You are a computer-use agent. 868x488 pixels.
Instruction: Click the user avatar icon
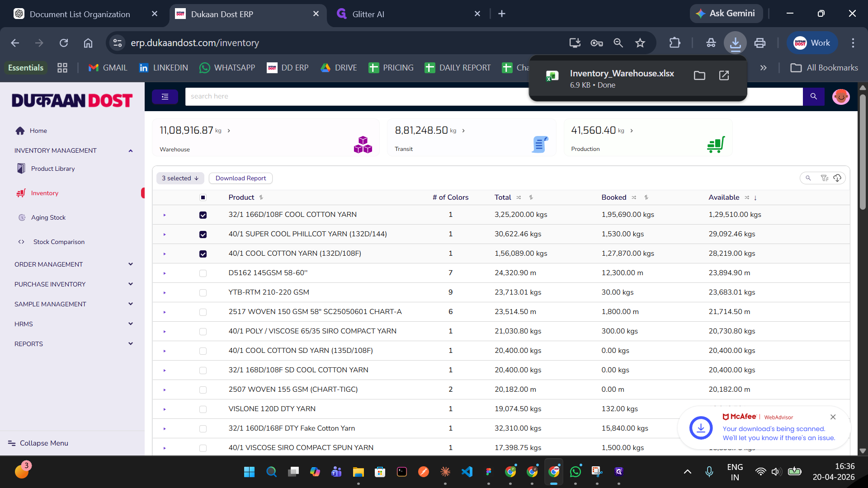click(841, 96)
